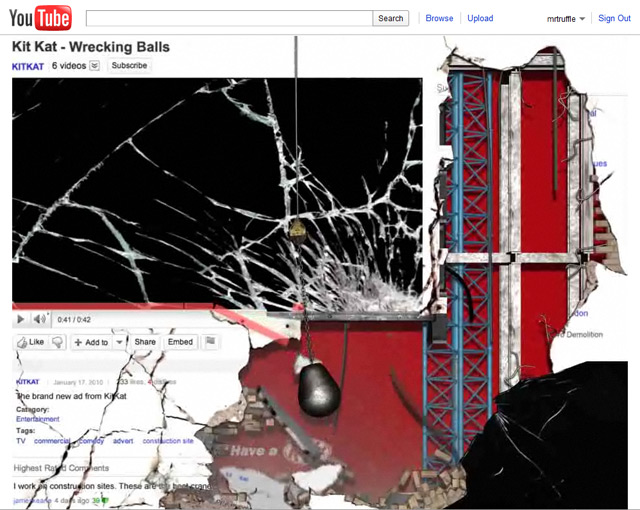Mute the video volume speaker icon

pyautogui.click(x=40, y=319)
